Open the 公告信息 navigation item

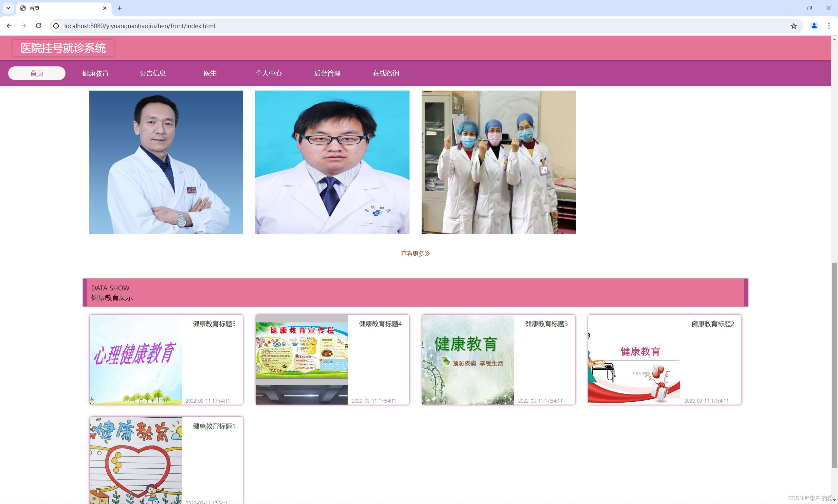pyautogui.click(x=153, y=73)
